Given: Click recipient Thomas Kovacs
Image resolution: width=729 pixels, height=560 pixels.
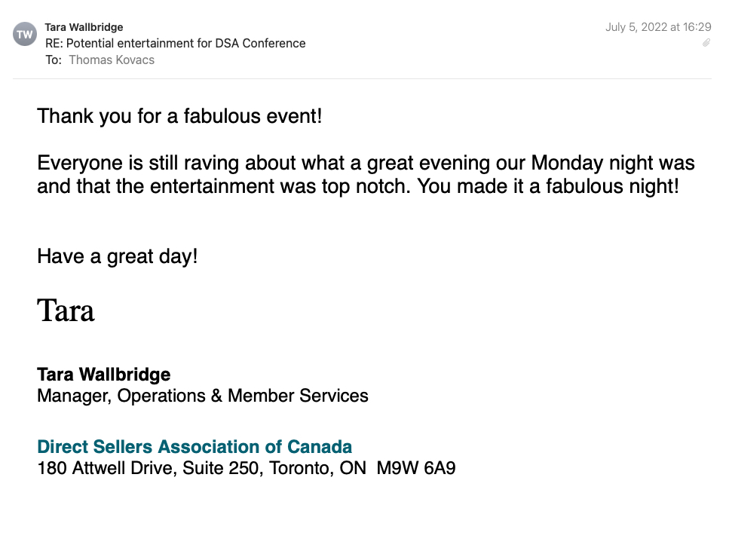Looking at the screenshot, I should coord(112,60).
